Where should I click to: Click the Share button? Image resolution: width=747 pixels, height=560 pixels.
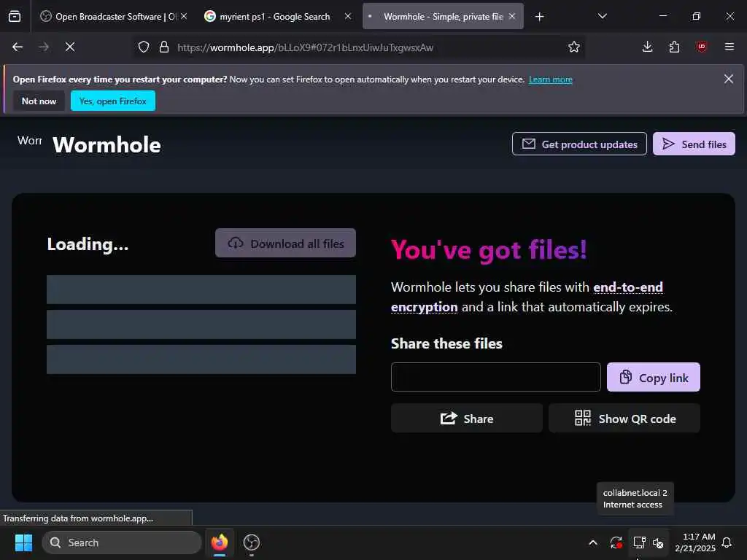tap(466, 419)
